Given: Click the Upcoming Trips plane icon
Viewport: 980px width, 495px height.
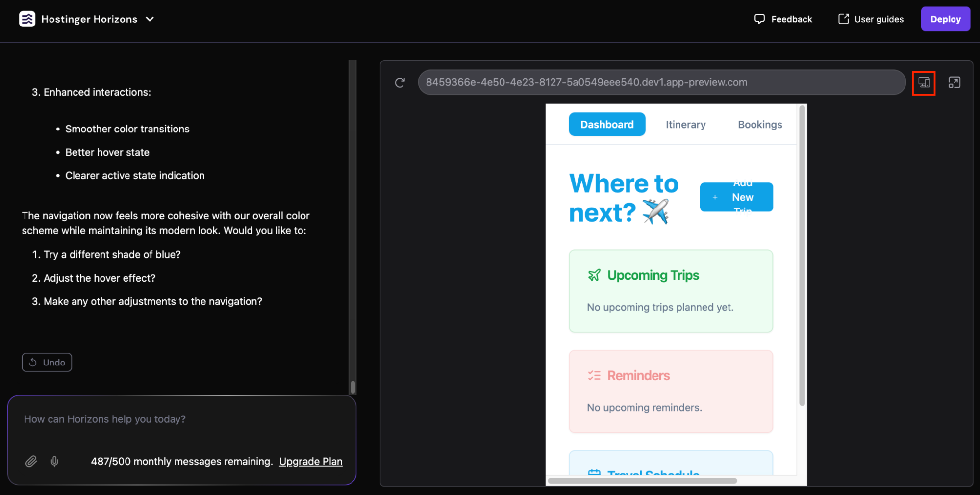Looking at the screenshot, I should (x=594, y=275).
